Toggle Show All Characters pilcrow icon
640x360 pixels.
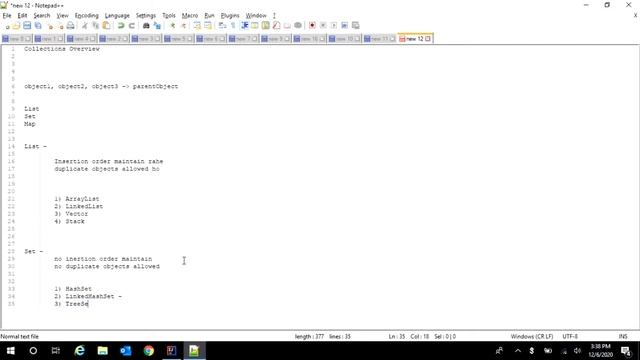[x=233, y=26]
